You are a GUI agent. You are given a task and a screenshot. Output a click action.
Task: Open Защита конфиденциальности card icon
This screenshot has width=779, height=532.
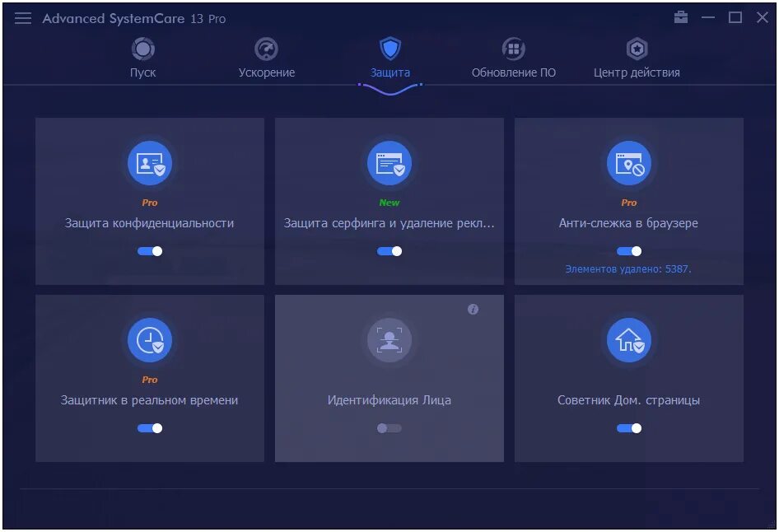[150, 163]
